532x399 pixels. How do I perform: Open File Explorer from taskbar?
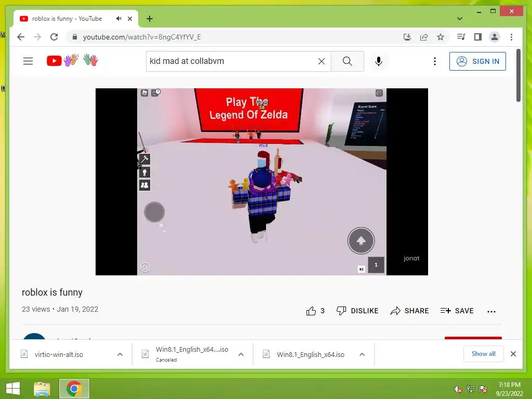click(x=42, y=389)
